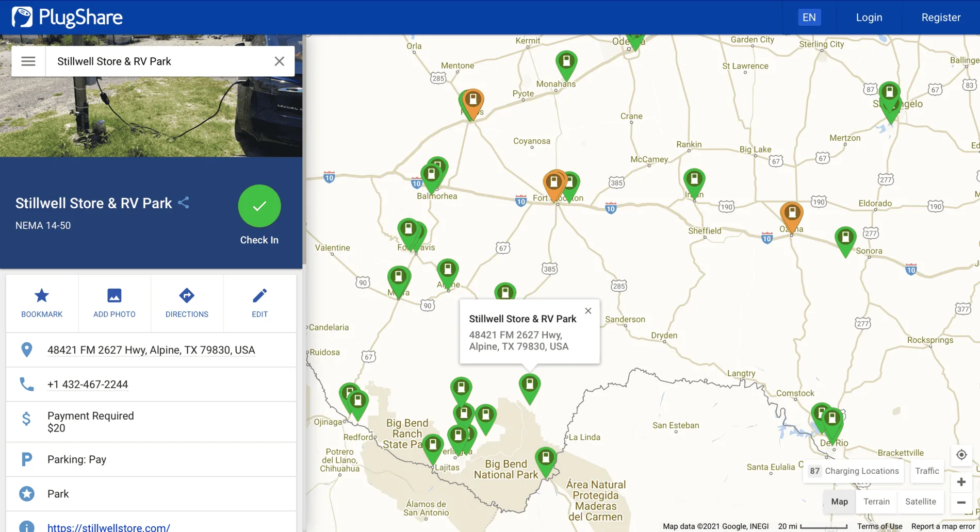Click the PlugShare logo

pyautogui.click(x=67, y=18)
